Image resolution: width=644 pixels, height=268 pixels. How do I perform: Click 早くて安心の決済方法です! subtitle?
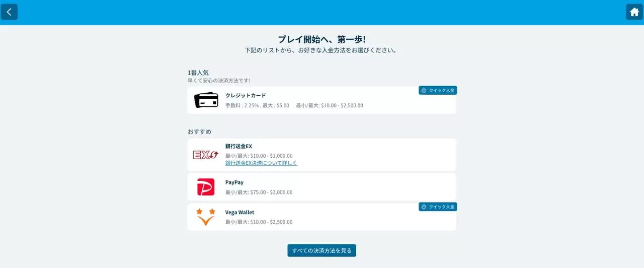219,81
